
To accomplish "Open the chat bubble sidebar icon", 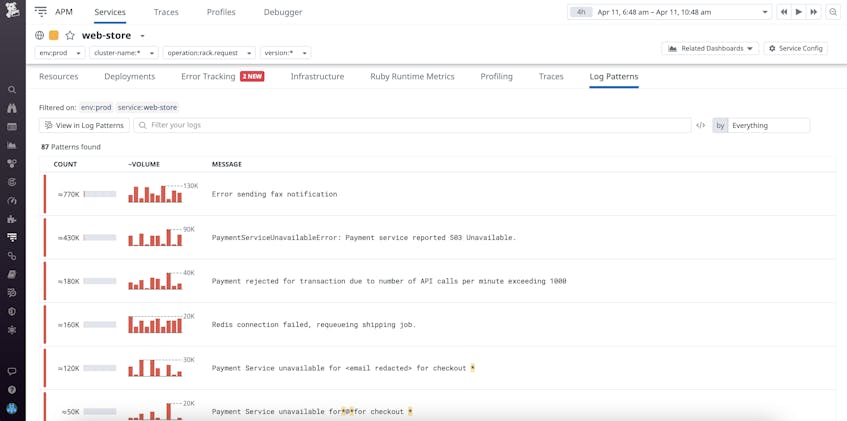I will click(x=12, y=371).
